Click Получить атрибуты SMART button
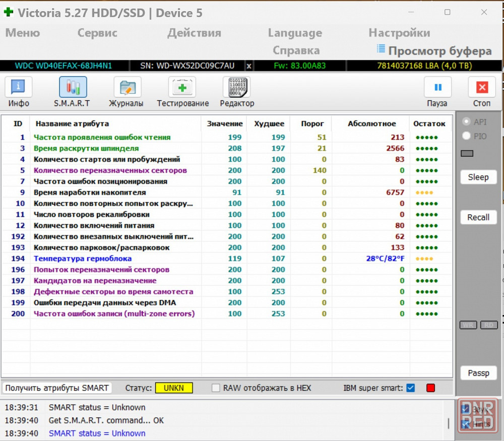This screenshot has height=441, width=504. [x=57, y=388]
